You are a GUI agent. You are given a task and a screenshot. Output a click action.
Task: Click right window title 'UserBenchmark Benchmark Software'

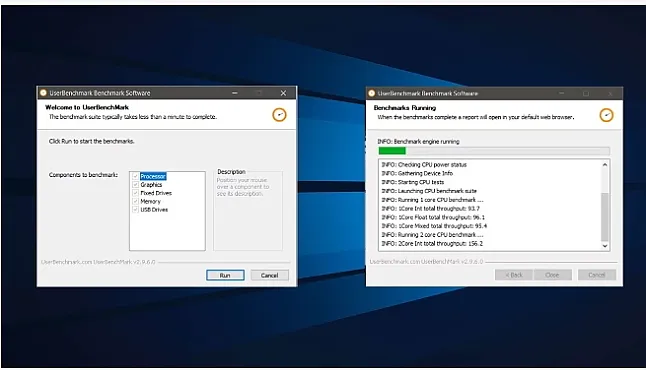(428, 94)
